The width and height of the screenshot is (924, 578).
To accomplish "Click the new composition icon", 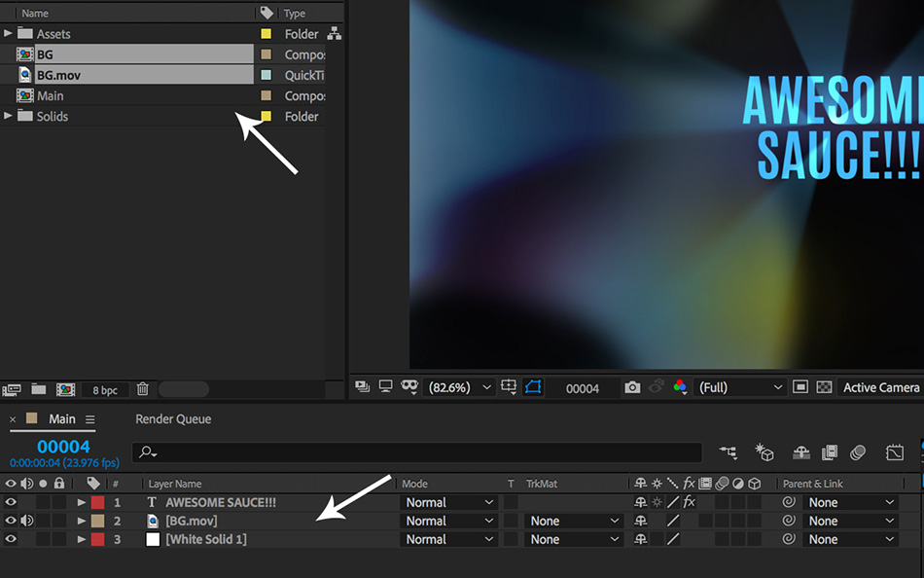I will (x=66, y=389).
